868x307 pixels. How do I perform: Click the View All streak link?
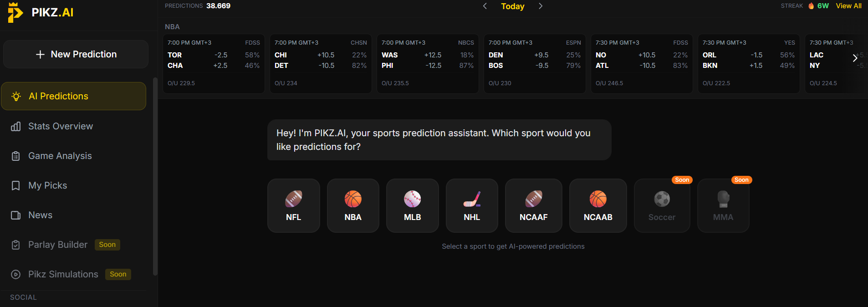[848, 6]
